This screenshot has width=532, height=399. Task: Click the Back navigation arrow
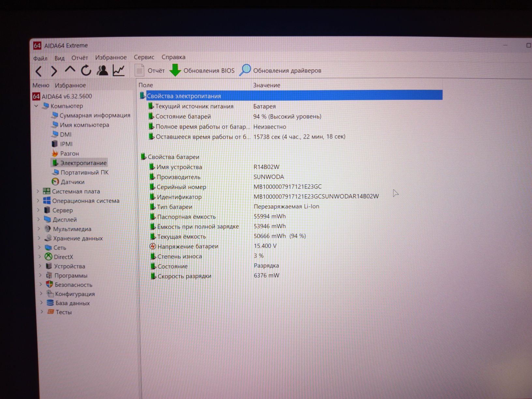click(x=39, y=71)
